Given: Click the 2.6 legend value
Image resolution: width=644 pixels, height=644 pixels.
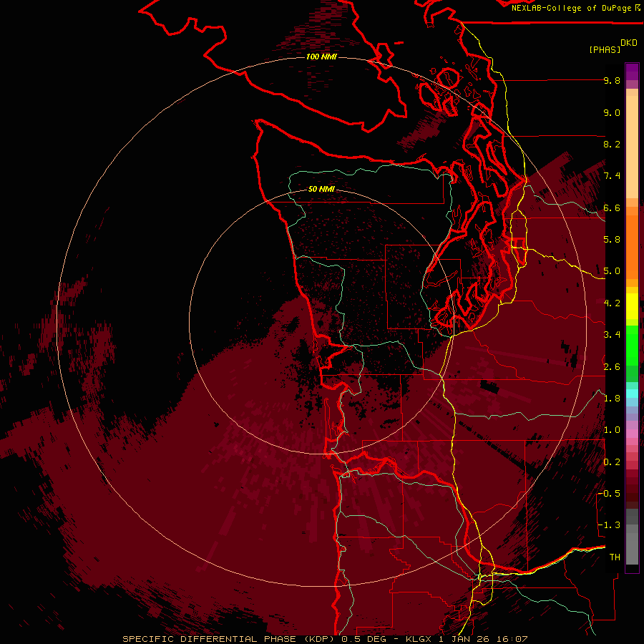Looking at the screenshot, I should (x=612, y=366).
